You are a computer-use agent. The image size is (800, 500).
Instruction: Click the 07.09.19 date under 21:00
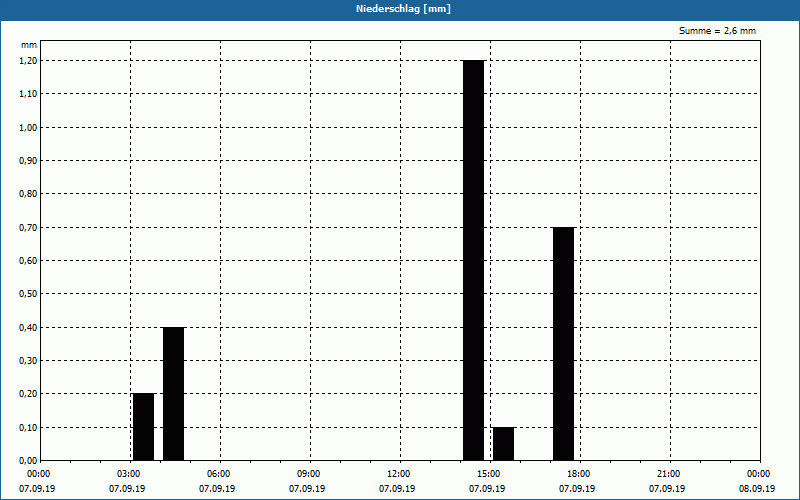click(667, 489)
